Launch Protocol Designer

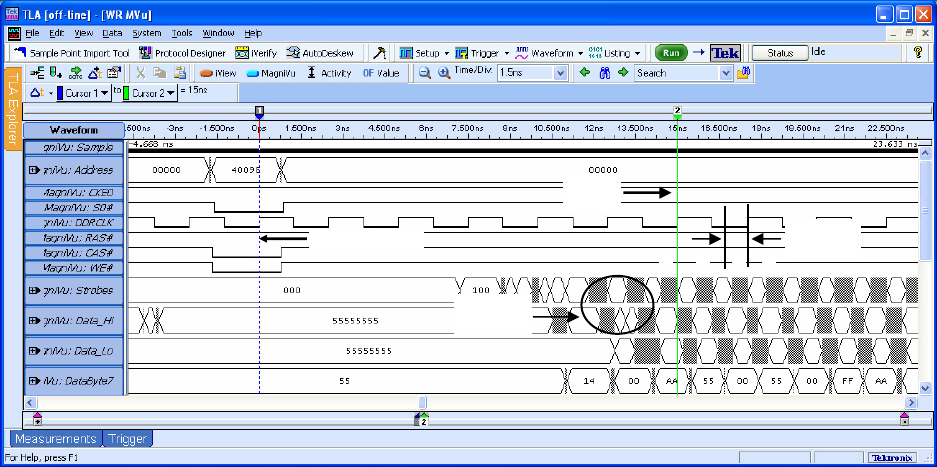183,53
